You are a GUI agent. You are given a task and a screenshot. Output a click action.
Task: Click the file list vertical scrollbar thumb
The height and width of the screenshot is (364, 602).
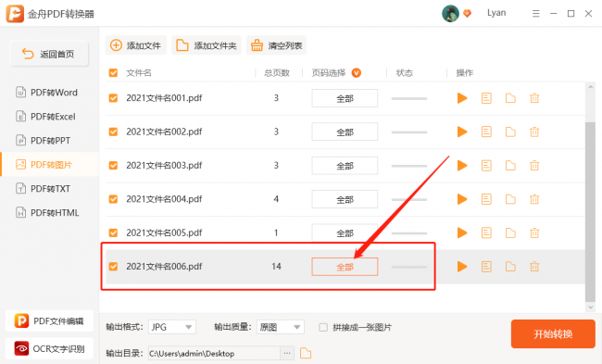pyautogui.click(x=590, y=212)
